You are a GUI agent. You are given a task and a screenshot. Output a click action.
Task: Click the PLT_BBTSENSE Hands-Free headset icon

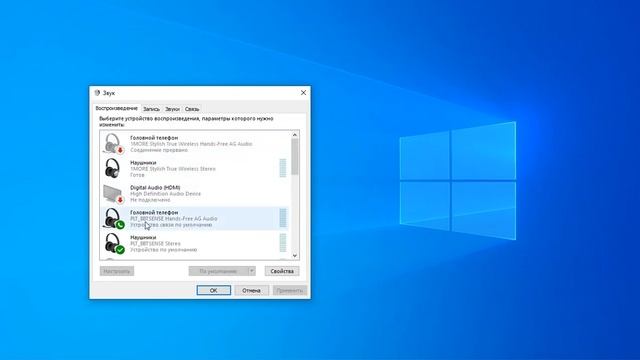[113, 218]
